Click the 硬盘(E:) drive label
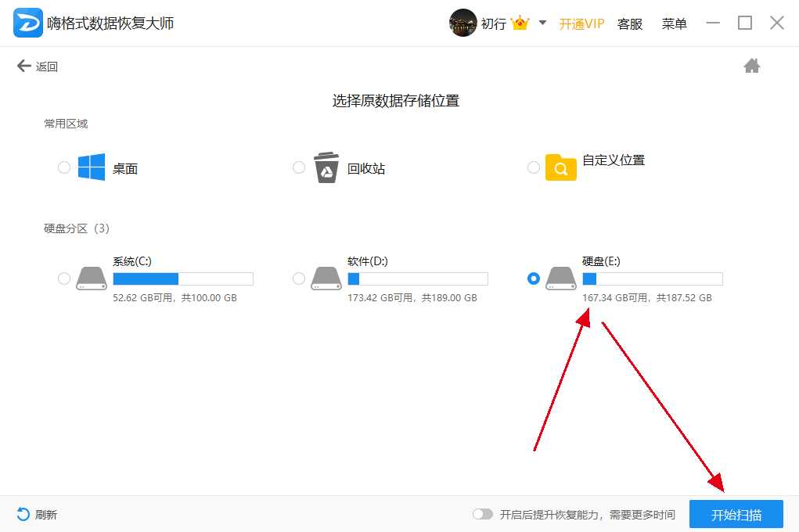Viewport: 799px width, 532px height. (601, 261)
